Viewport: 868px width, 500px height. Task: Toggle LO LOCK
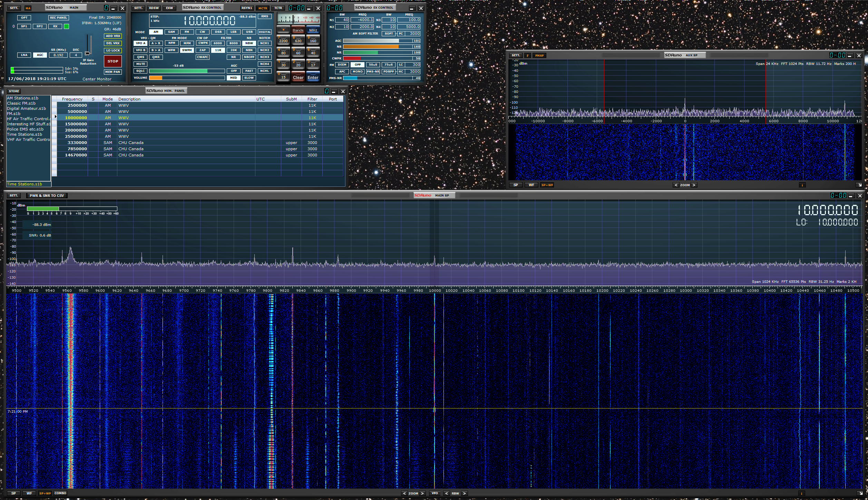tap(113, 50)
